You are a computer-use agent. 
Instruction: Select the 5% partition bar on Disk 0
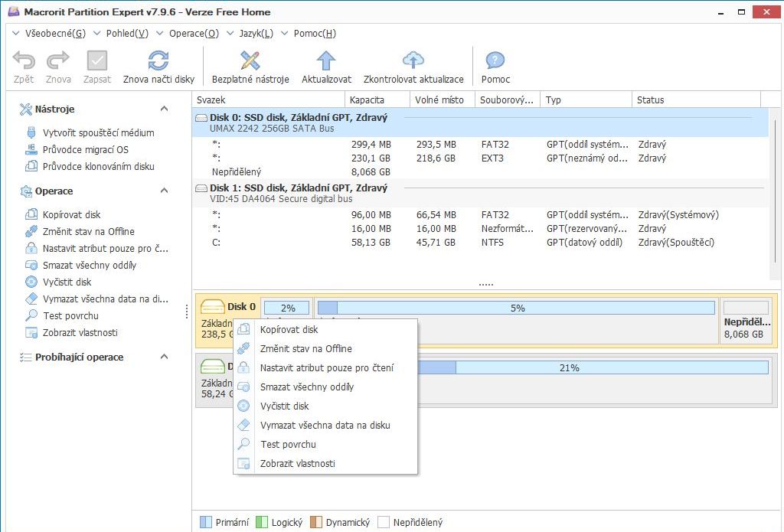click(x=517, y=308)
